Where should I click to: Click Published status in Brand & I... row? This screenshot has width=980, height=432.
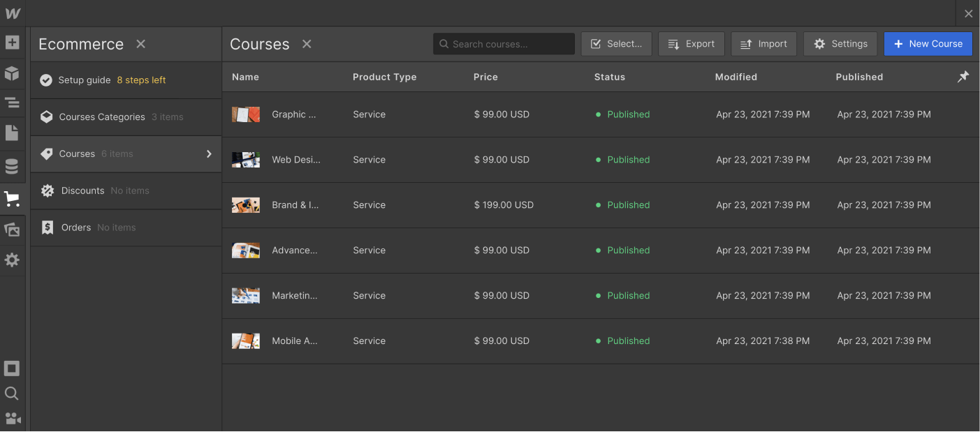point(622,205)
